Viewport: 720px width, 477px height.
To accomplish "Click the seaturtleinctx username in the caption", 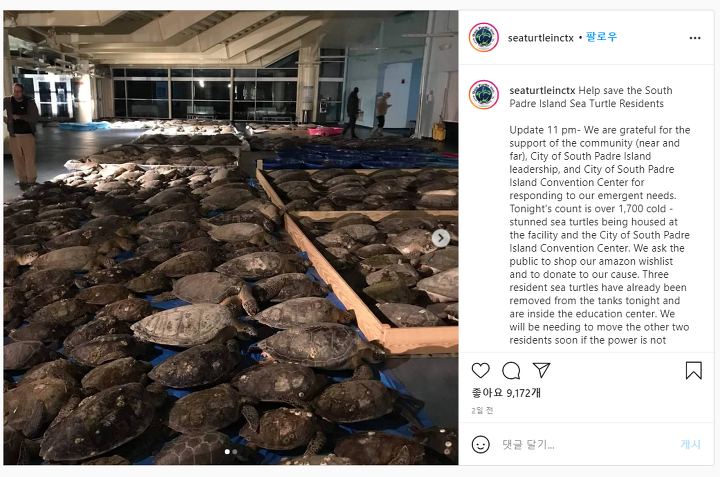I will coord(542,90).
